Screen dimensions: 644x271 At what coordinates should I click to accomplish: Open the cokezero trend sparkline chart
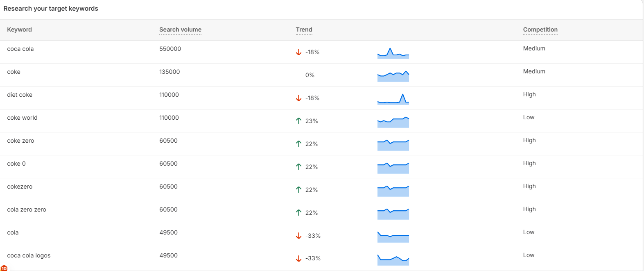coord(393,191)
